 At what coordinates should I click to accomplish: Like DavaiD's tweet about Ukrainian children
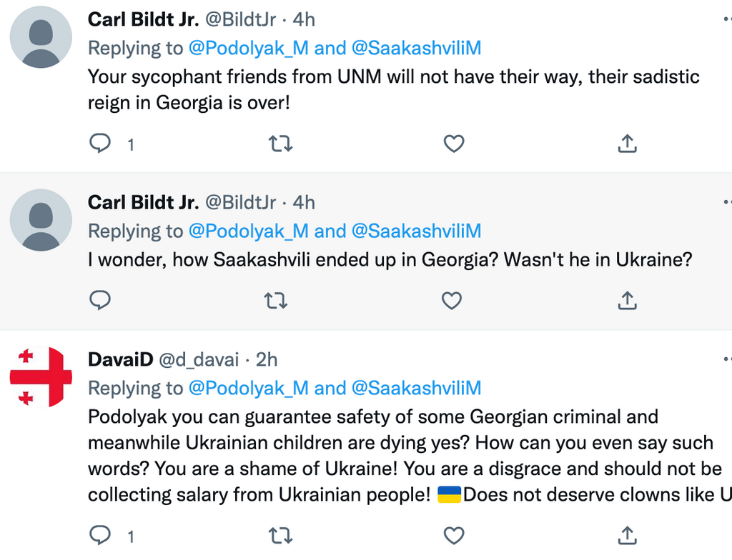454,535
